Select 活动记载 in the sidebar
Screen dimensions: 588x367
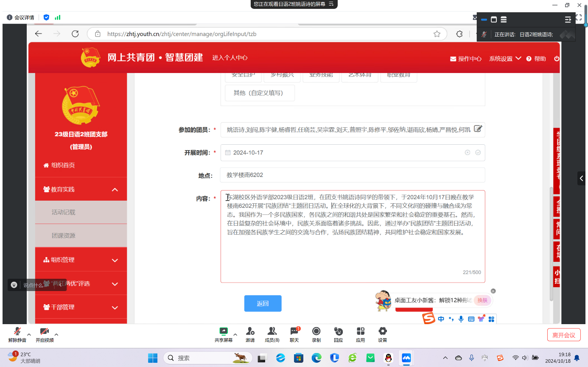[64, 212]
